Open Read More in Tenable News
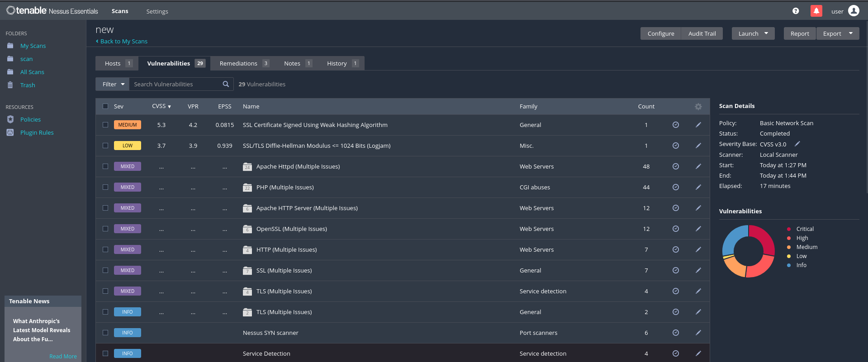Viewport: 868px width, 362px height. [x=63, y=356]
